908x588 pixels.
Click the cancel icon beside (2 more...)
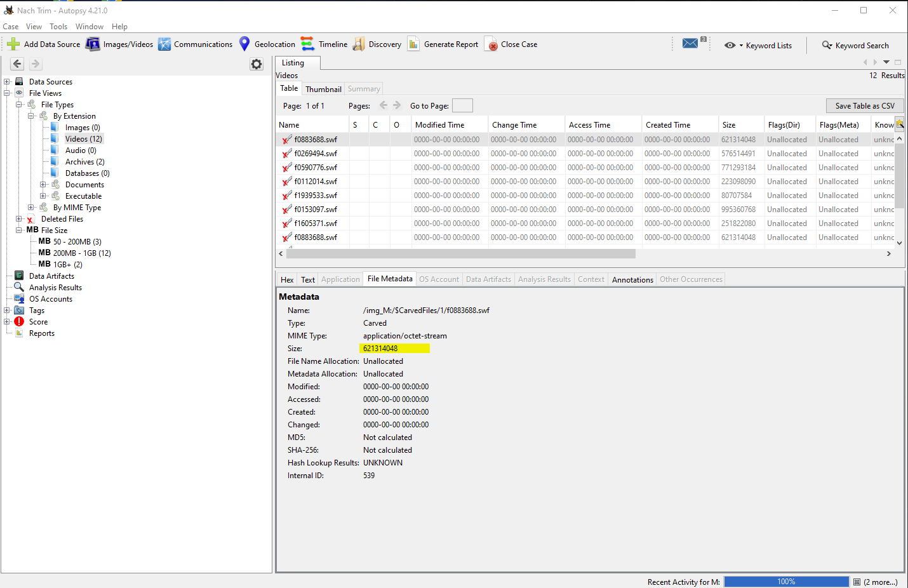pos(857,582)
